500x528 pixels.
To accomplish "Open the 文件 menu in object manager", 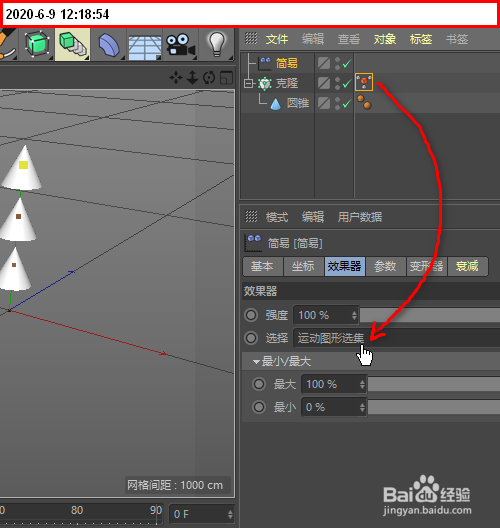I will (x=277, y=39).
